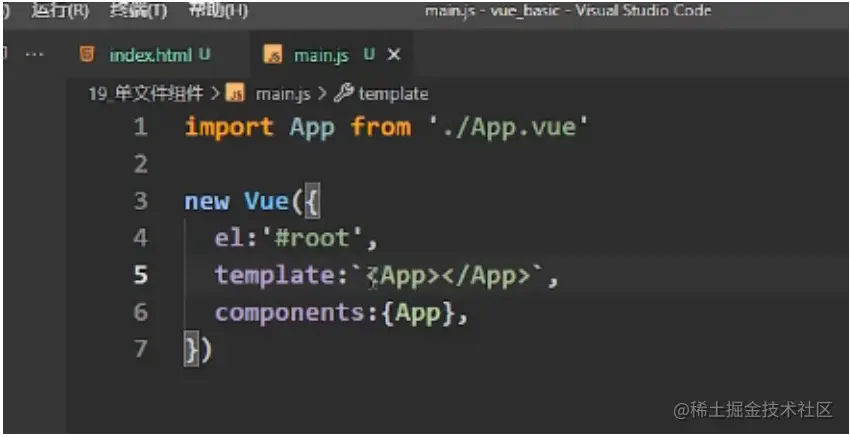Click the 'from' keyword on line 1
The height and width of the screenshot is (437, 850).
tap(380, 128)
